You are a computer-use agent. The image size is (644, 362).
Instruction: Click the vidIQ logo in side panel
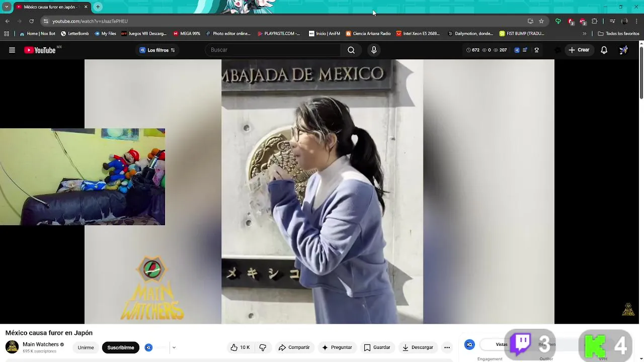tap(469, 344)
